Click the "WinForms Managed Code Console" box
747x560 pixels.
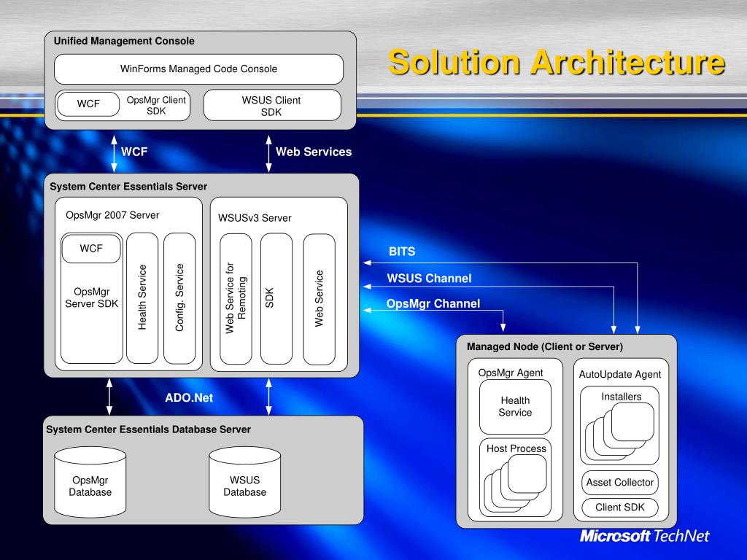tap(198, 69)
